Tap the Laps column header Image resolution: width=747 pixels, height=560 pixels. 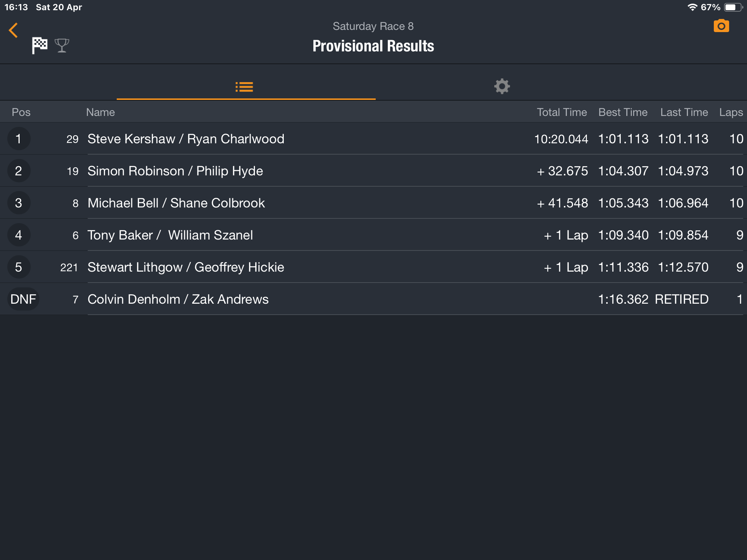click(731, 112)
